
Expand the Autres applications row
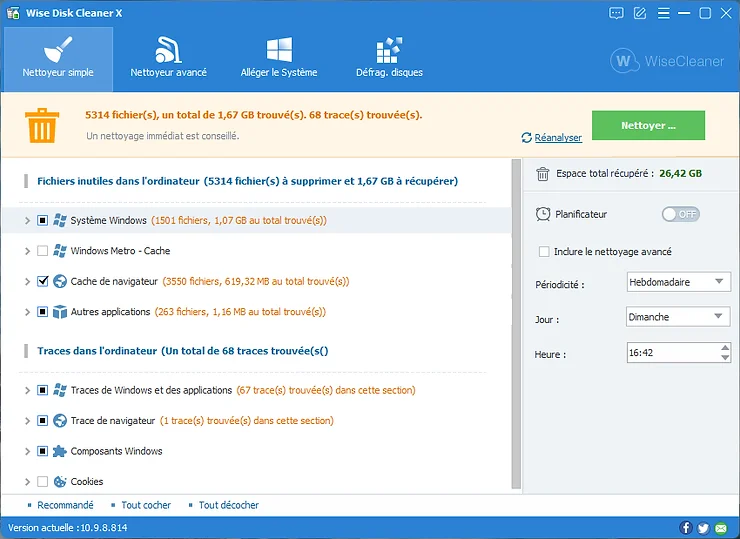pyautogui.click(x=27, y=312)
